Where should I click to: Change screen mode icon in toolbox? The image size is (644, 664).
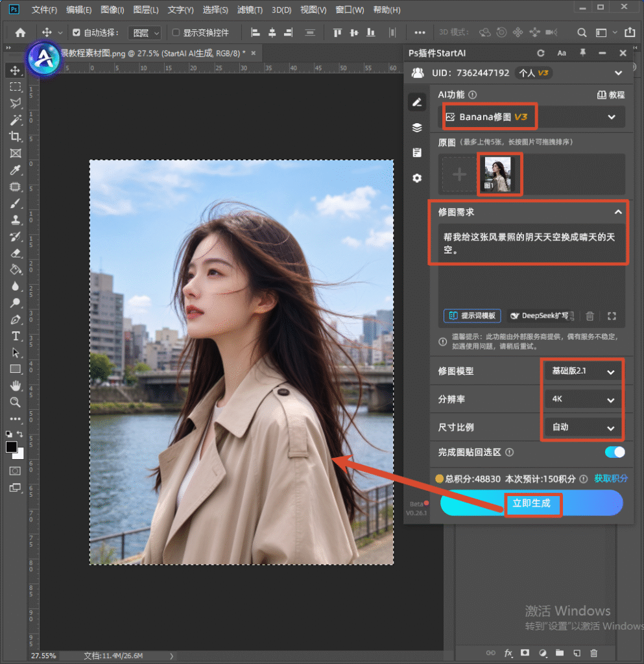(15, 488)
